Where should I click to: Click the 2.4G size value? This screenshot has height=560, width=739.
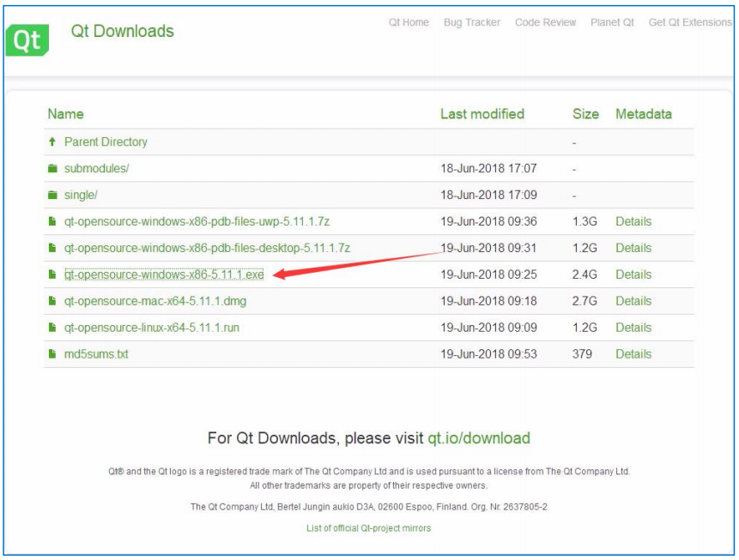click(585, 274)
